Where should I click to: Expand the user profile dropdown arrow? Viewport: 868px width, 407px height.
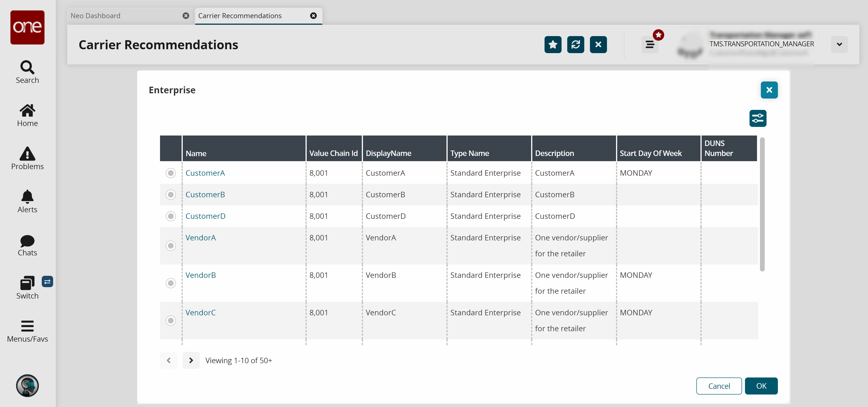(x=839, y=44)
